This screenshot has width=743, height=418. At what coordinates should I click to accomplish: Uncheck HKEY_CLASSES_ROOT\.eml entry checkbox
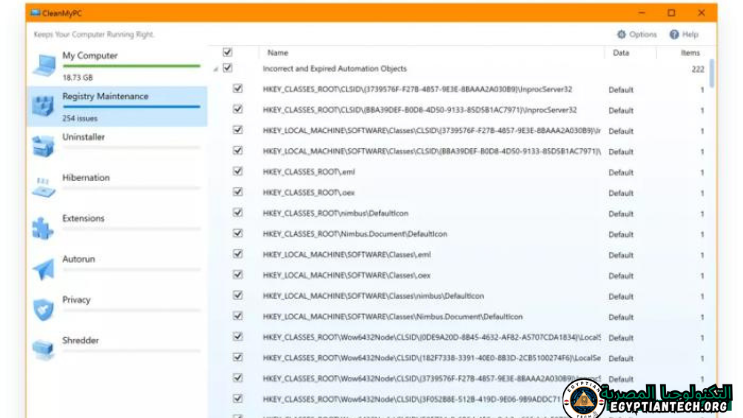[238, 171]
